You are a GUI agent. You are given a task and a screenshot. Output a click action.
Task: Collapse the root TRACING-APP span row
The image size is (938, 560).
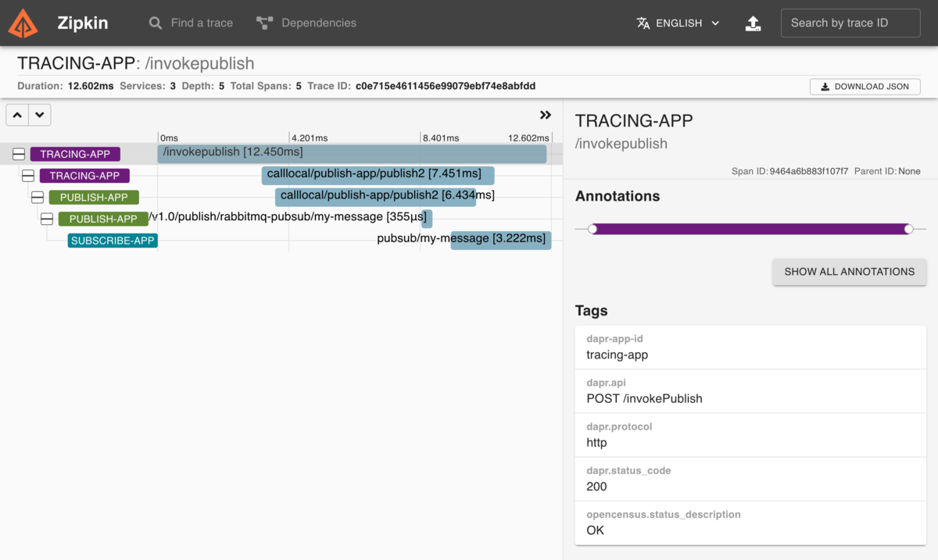[x=19, y=154]
